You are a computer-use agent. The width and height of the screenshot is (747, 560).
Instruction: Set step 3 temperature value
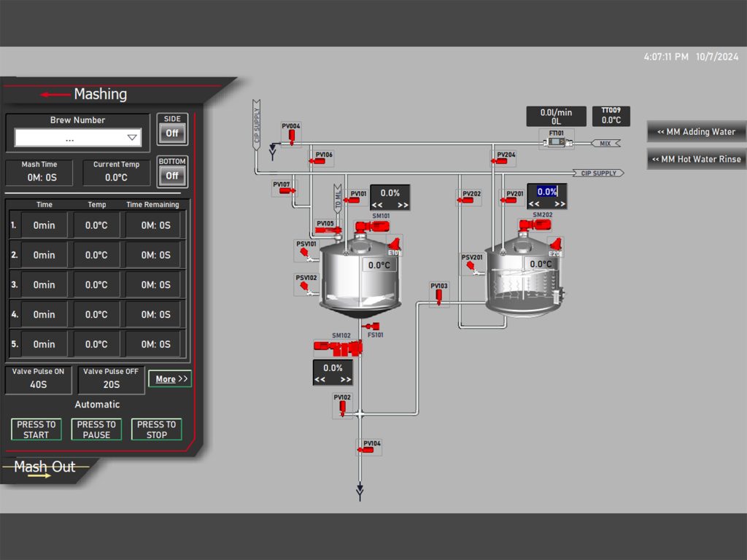click(96, 285)
